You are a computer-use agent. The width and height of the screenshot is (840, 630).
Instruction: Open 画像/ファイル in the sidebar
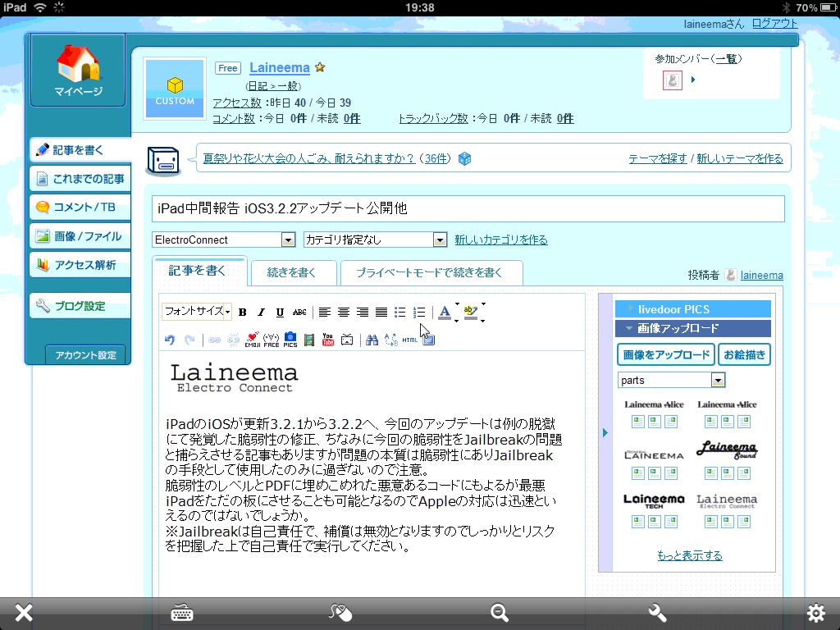80,236
